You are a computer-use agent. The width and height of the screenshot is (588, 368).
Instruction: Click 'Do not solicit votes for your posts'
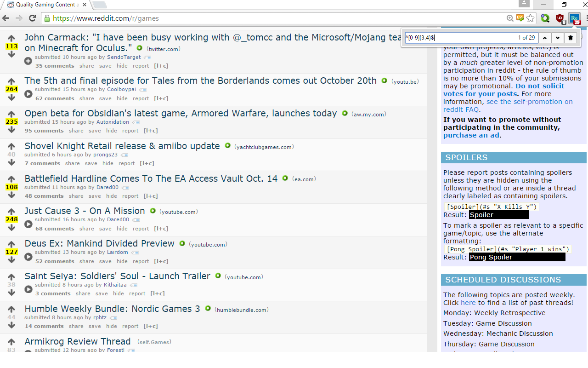click(504, 90)
